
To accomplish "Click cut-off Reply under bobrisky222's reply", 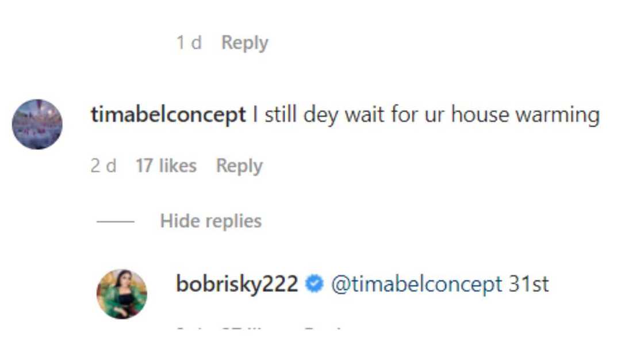I will click(322, 330).
